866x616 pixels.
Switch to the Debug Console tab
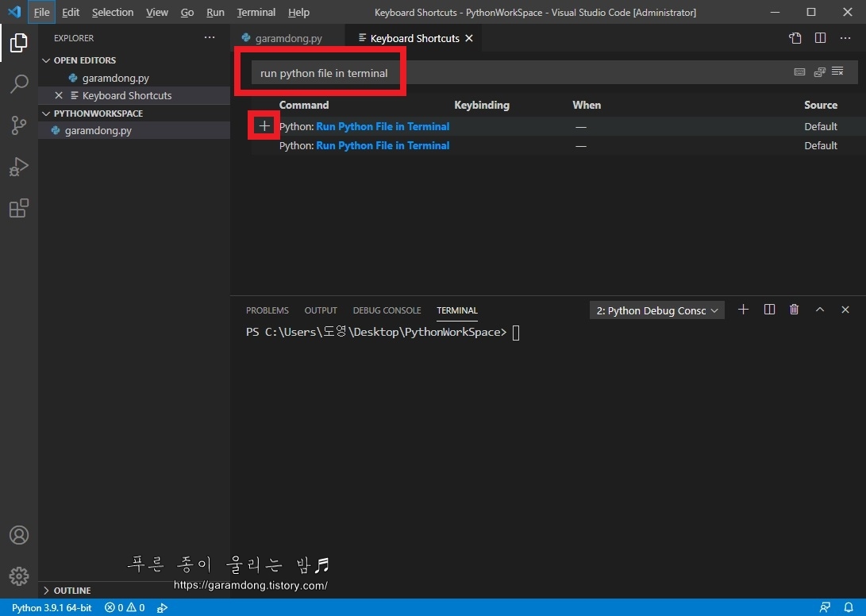tap(387, 310)
